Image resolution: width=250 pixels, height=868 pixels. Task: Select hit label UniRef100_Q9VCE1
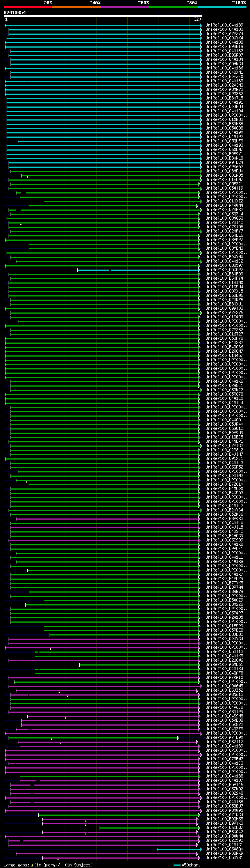224,549
